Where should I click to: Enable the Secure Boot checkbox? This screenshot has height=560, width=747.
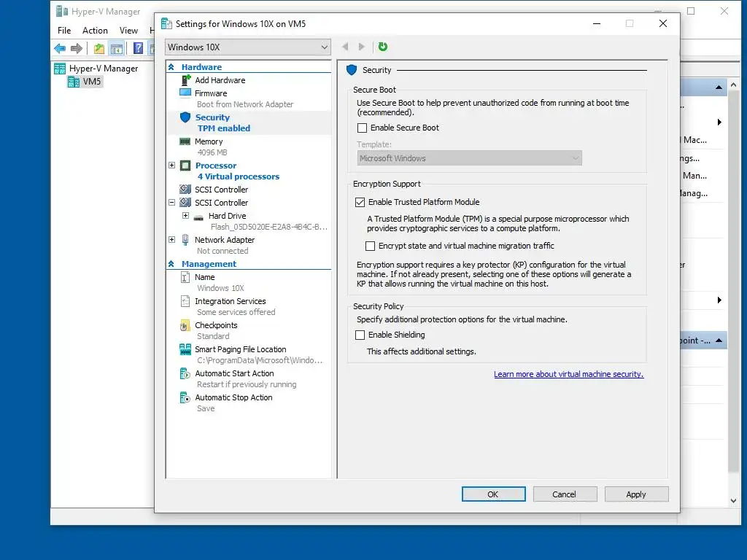tap(362, 128)
